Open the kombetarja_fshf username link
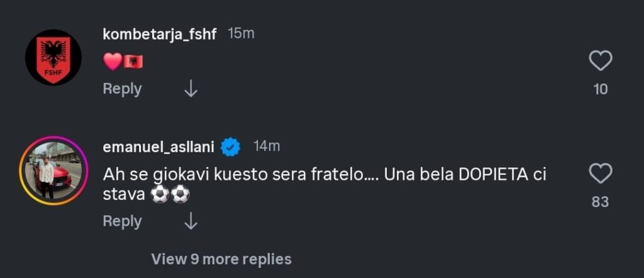This screenshot has height=278, width=644. (159, 34)
